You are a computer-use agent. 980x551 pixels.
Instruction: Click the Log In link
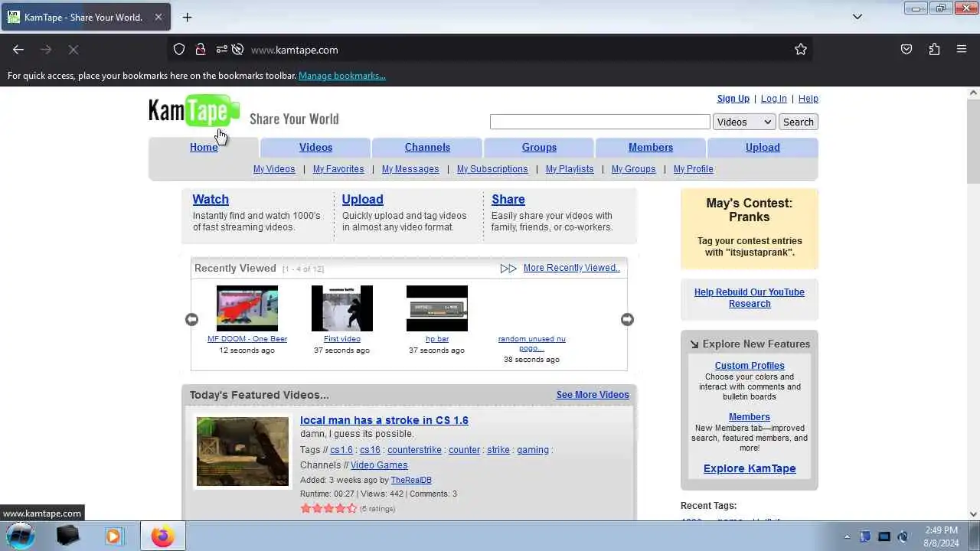[773, 99]
